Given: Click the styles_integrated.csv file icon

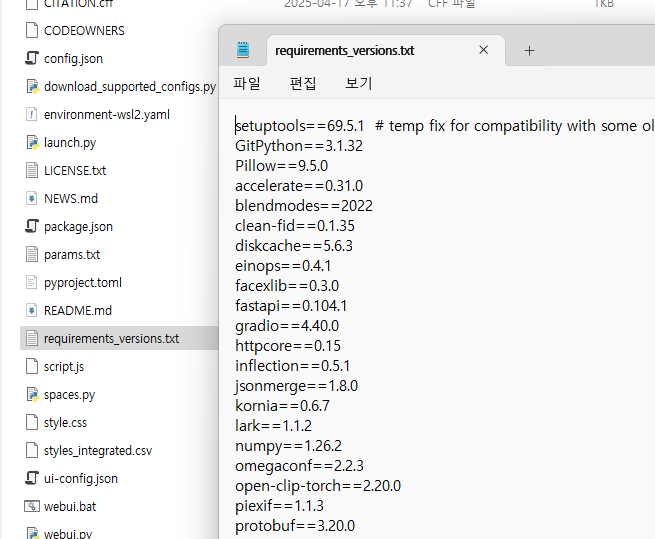Looking at the screenshot, I should click(32, 450).
